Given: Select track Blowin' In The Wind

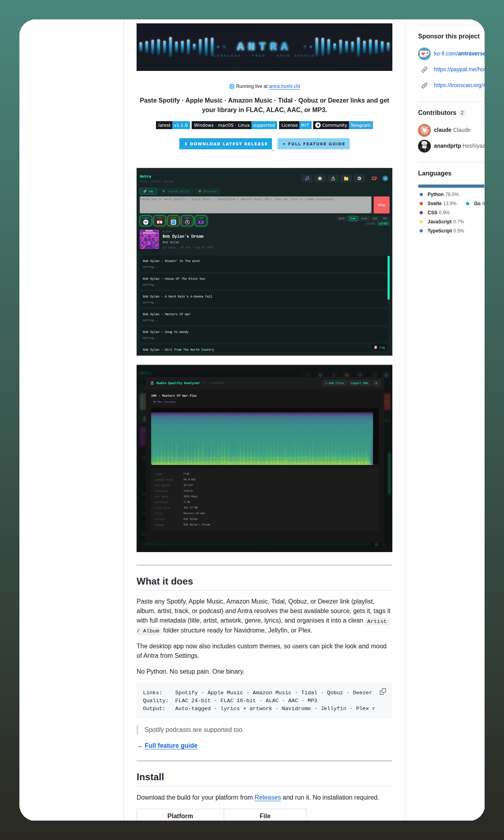Looking at the screenshot, I should point(264,264).
